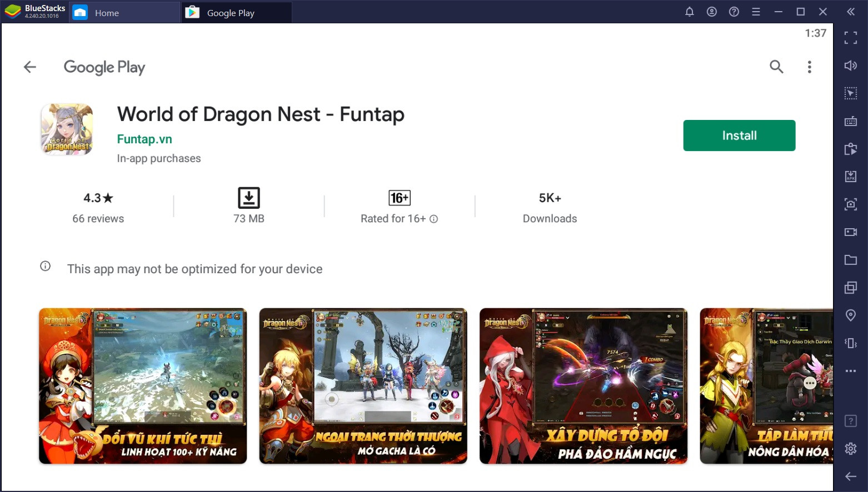Viewport: 868px width, 492px height.
Task: Collapse the BlueStacks side toolbar
Action: coord(850,12)
